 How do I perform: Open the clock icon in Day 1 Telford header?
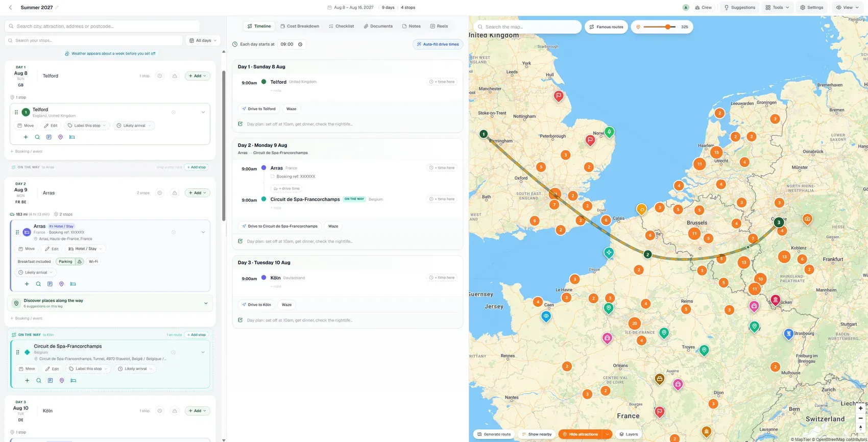click(160, 76)
